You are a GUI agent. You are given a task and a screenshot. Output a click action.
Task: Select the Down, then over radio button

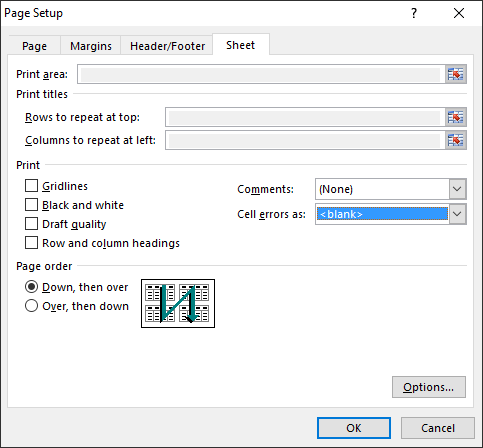point(31,287)
